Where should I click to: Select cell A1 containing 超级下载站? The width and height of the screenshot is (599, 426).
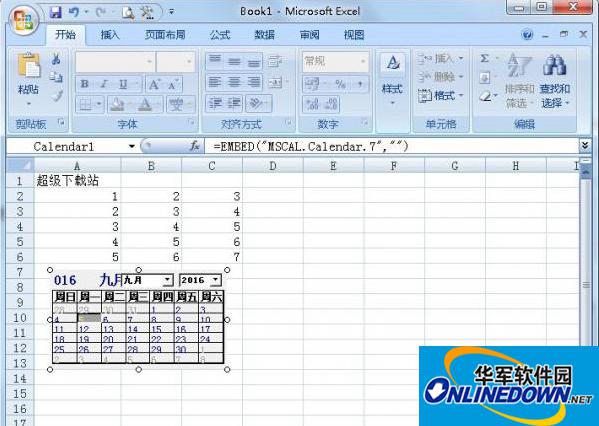[x=77, y=180]
